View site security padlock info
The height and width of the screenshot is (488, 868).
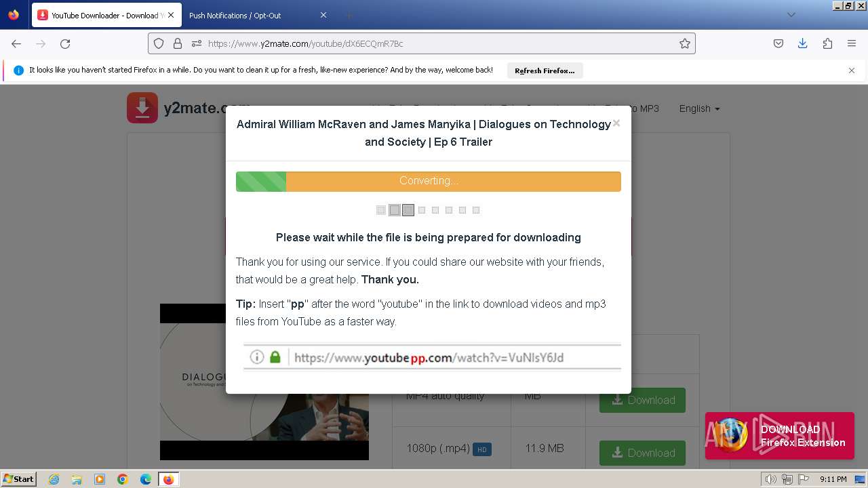click(178, 43)
